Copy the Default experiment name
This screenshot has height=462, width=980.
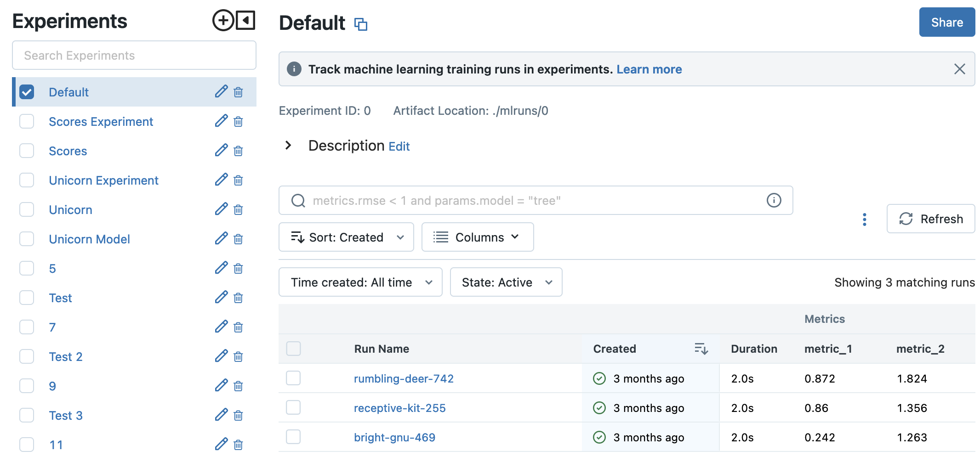pyautogui.click(x=361, y=24)
